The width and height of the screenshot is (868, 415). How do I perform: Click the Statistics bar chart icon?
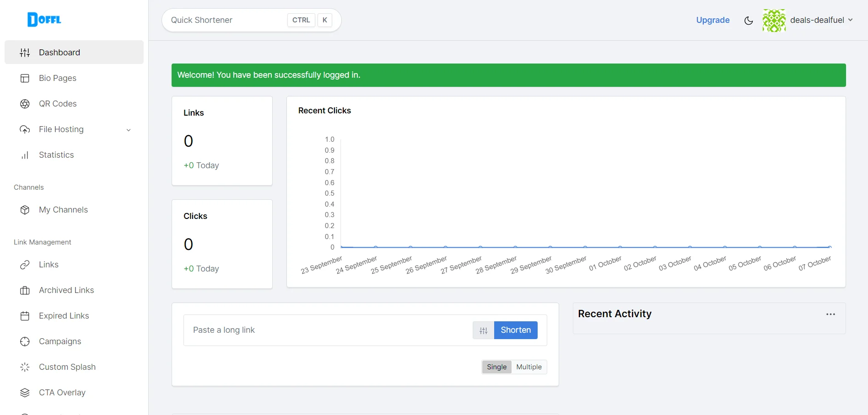click(25, 155)
